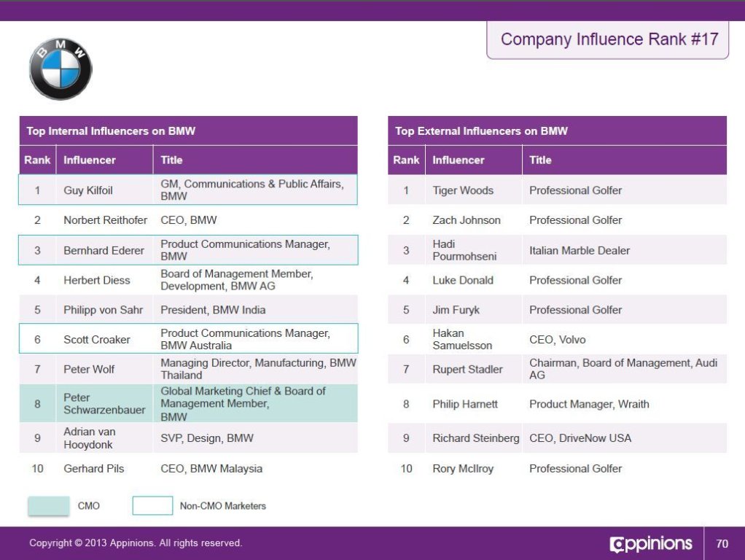Screen dimensions: 745x560
Task: Select Peter Schwarzenbauer name cell
Action: [x=104, y=404]
